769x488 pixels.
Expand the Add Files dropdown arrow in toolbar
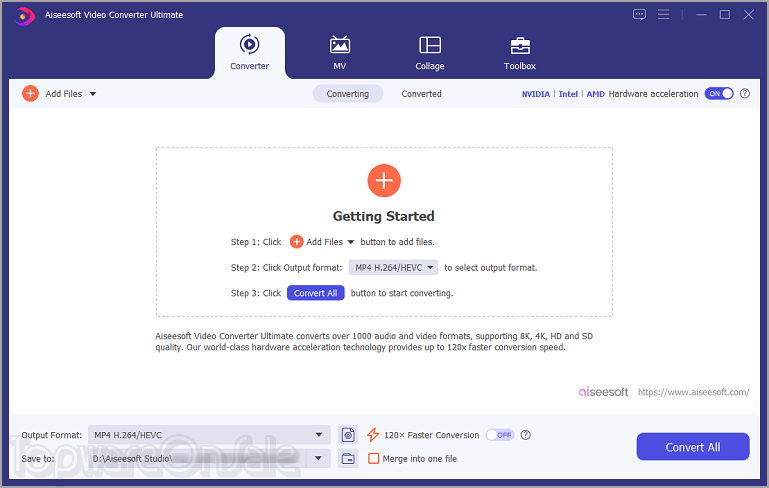[x=93, y=94]
